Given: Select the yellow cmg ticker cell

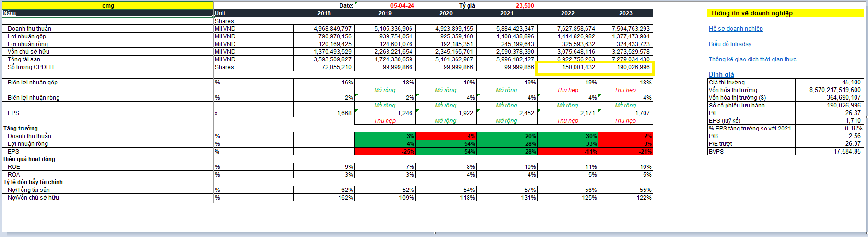Looking at the screenshot, I should (x=108, y=6).
